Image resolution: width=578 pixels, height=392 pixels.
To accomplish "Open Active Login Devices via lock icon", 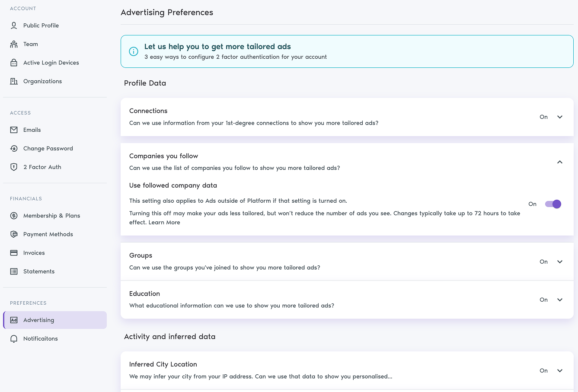I will 13,62.
